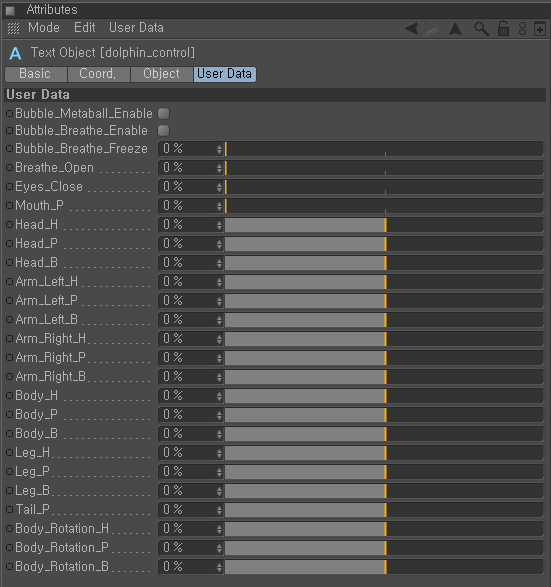Open the Mode menu

coord(44,28)
